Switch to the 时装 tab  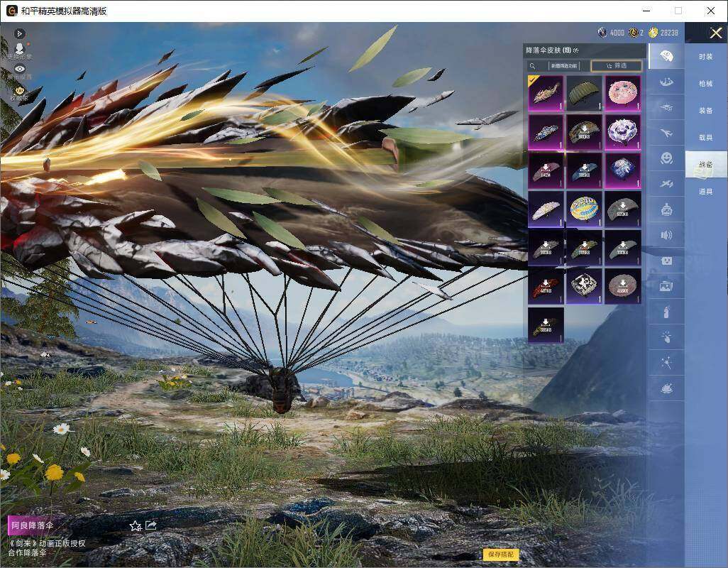point(706,57)
